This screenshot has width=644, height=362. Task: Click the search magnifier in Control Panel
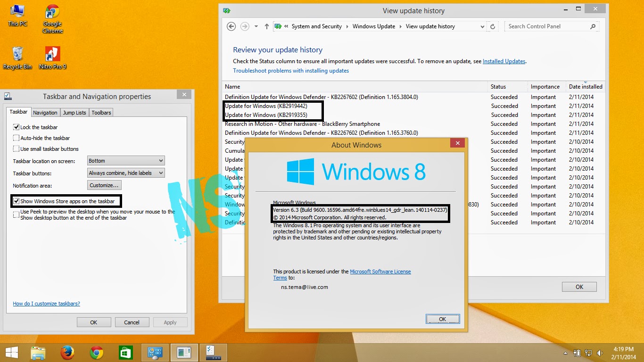point(593,26)
